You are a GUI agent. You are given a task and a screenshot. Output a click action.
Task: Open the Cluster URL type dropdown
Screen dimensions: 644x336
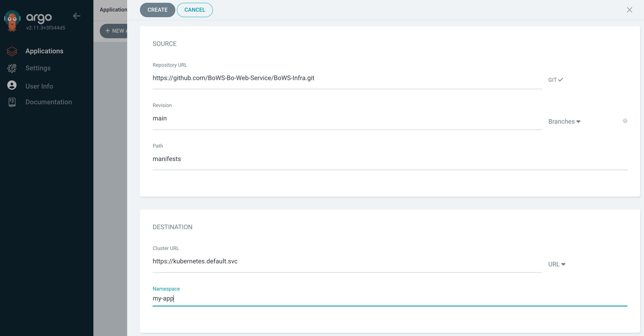(x=557, y=264)
